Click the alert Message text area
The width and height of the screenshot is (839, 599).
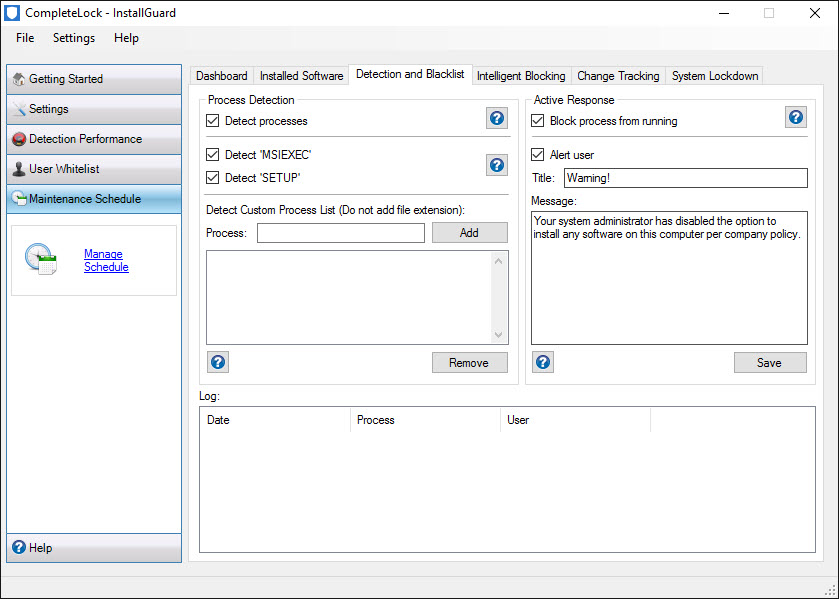[669, 278]
